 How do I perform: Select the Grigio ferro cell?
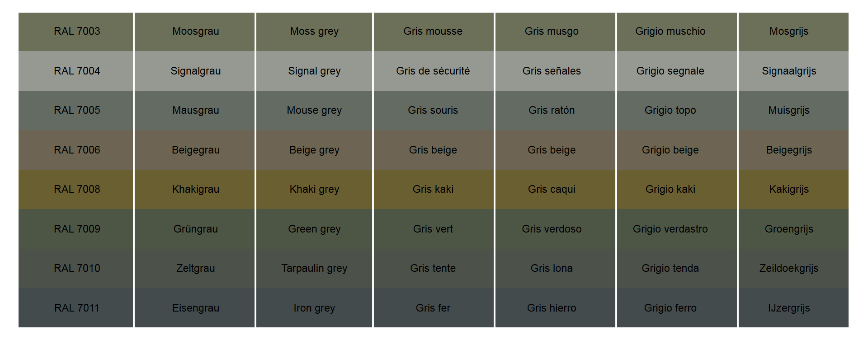click(x=670, y=308)
